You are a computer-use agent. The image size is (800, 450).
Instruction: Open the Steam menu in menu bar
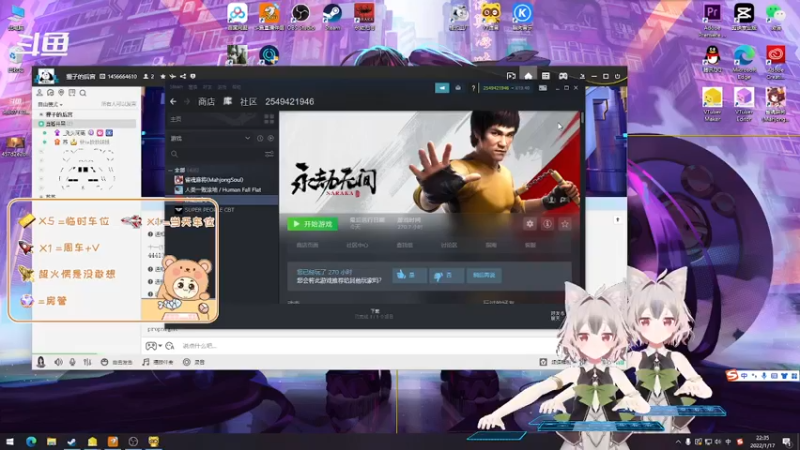(x=177, y=87)
